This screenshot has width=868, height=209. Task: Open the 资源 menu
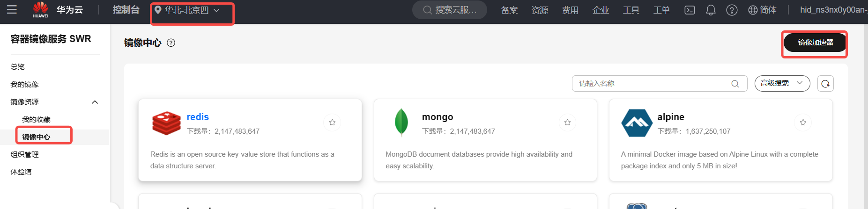[540, 10]
